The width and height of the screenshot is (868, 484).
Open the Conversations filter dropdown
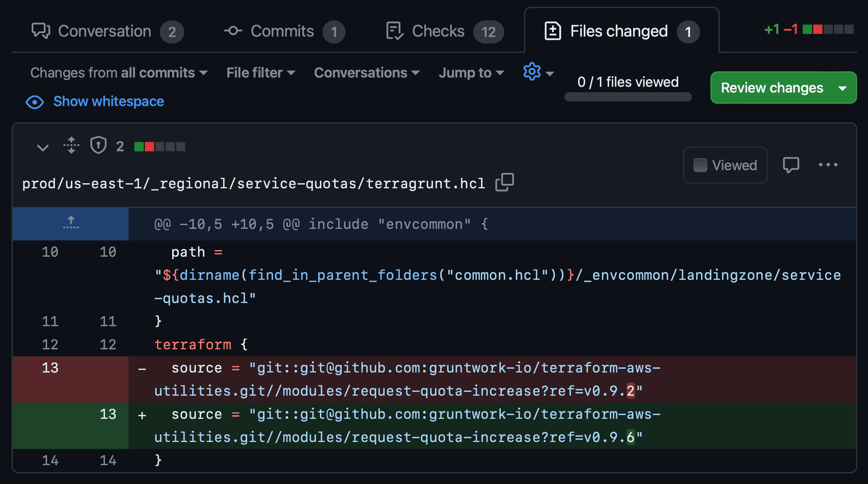point(367,73)
